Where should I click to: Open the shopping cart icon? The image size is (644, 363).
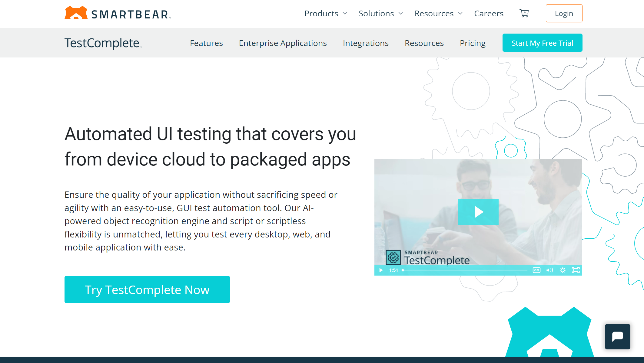524,13
